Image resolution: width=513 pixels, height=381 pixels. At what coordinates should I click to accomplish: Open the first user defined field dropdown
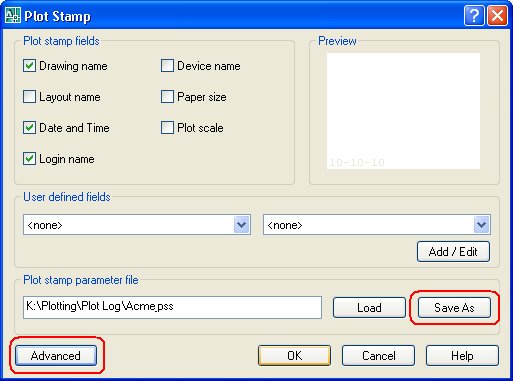click(241, 225)
